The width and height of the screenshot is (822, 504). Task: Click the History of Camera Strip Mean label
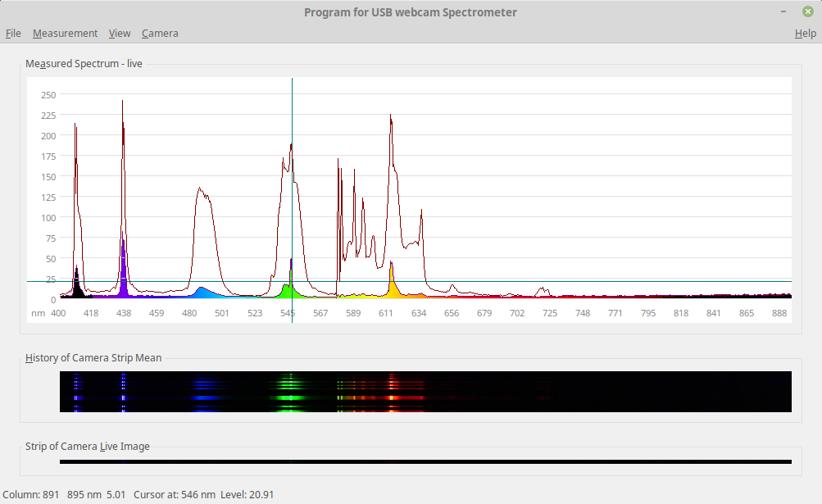tap(93, 357)
